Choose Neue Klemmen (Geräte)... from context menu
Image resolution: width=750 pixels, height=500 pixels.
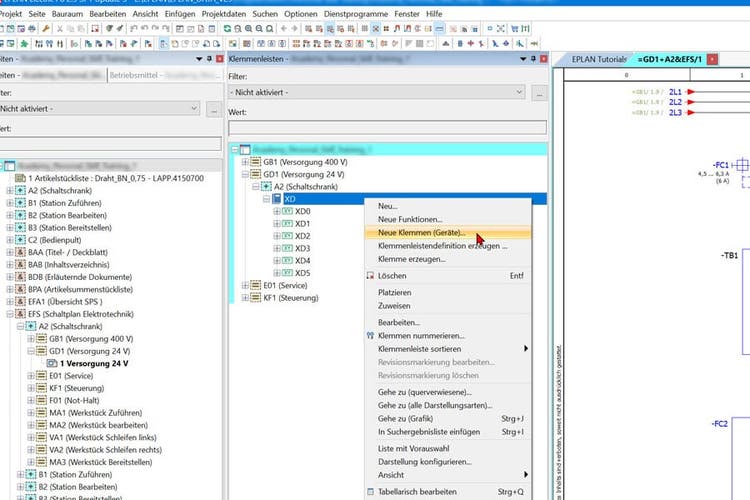coord(421,232)
